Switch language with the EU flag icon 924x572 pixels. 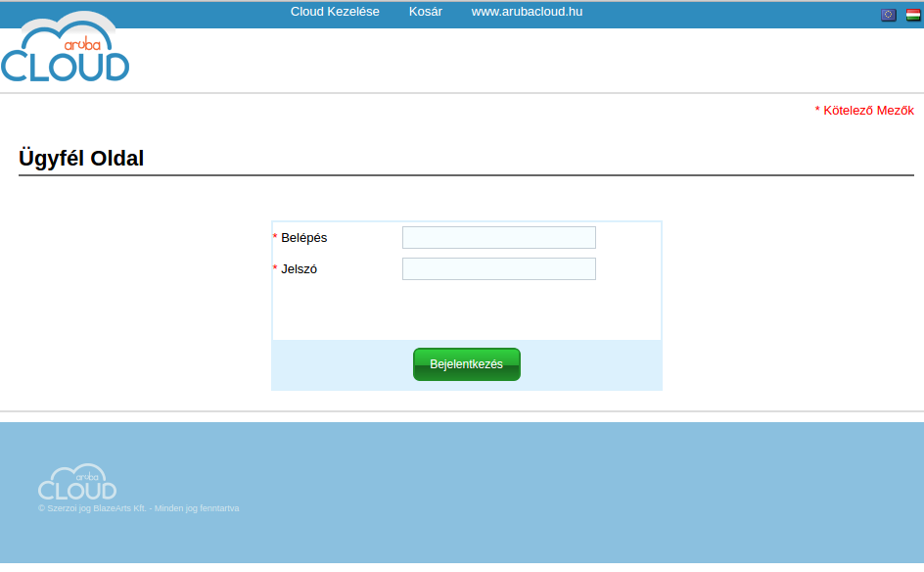click(x=888, y=15)
